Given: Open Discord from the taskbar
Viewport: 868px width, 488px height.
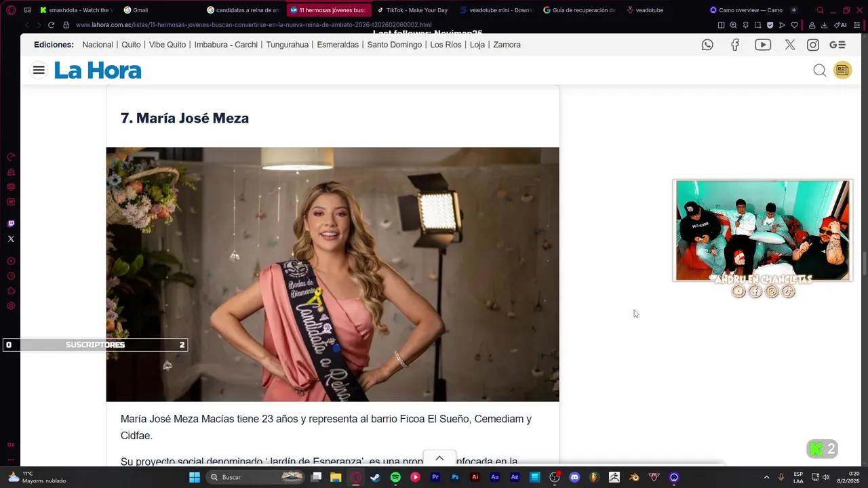Looking at the screenshot, I should tap(574, 477).
